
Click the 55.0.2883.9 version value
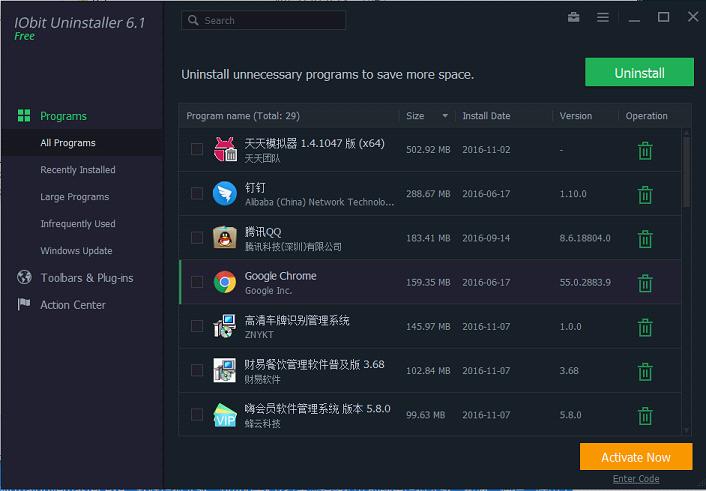(x=585, y=282)
